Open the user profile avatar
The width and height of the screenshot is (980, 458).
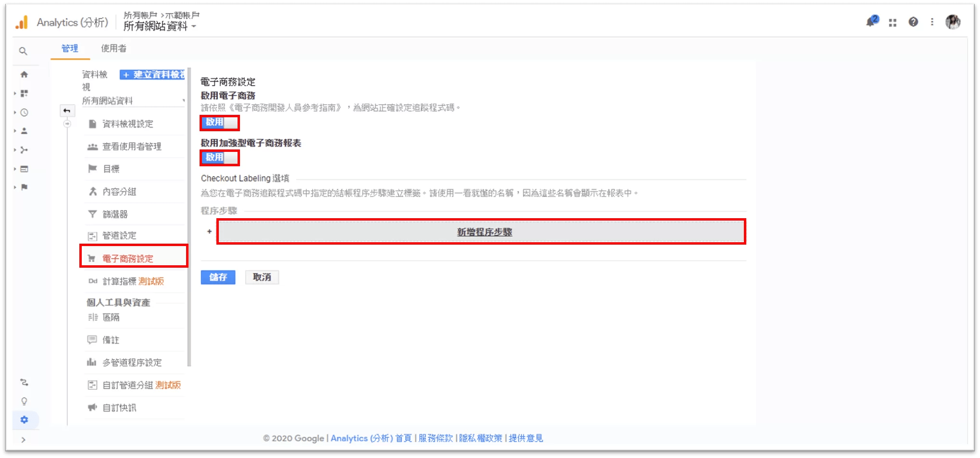coord(953,22)
